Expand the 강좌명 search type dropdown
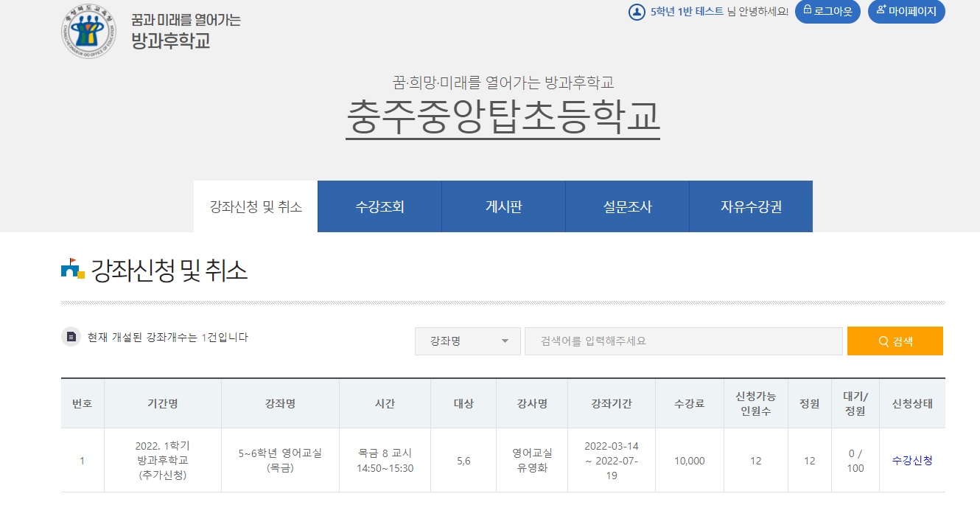The height and width of the screenshot is (519, 980). 468,341
